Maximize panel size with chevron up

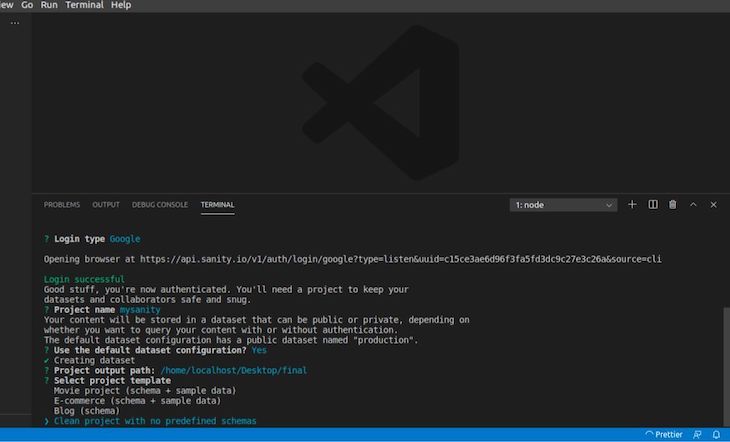pos(693,205)
